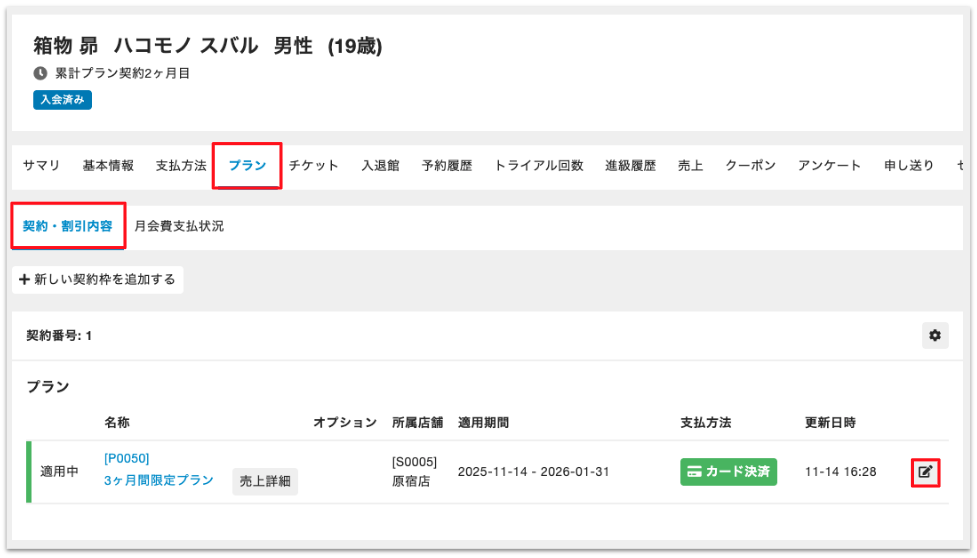Select the 支払方法 tab
The width and height of the screenshot is (977, 558).
[x=181, y=166]
